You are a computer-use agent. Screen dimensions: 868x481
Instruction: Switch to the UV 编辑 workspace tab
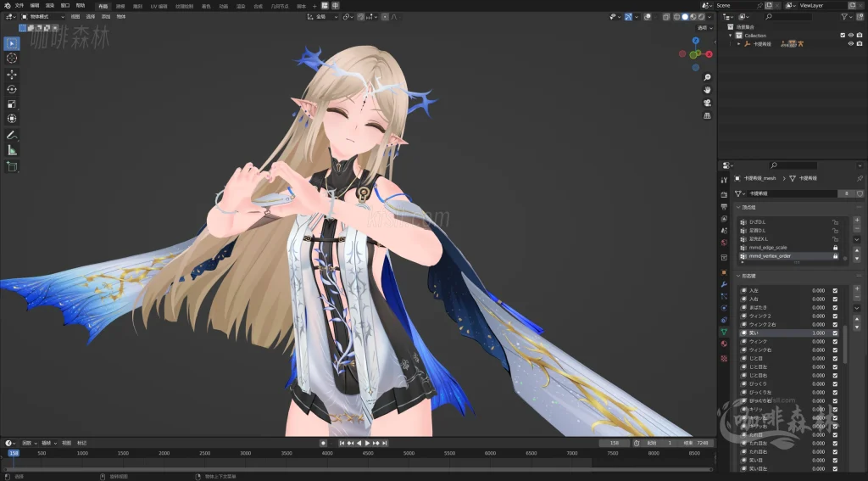[159, 6]
